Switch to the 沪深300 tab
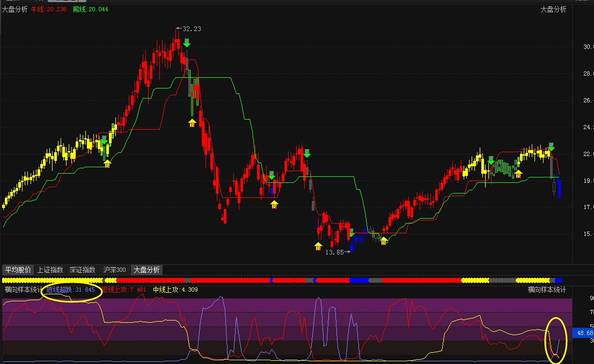 pyautogui.click(x=114, y=270)
